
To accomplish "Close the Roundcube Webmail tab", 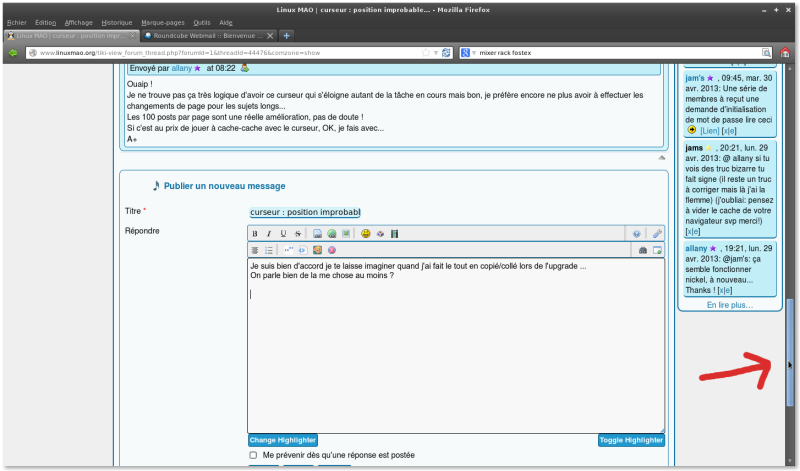I will (x=270, y=36).
